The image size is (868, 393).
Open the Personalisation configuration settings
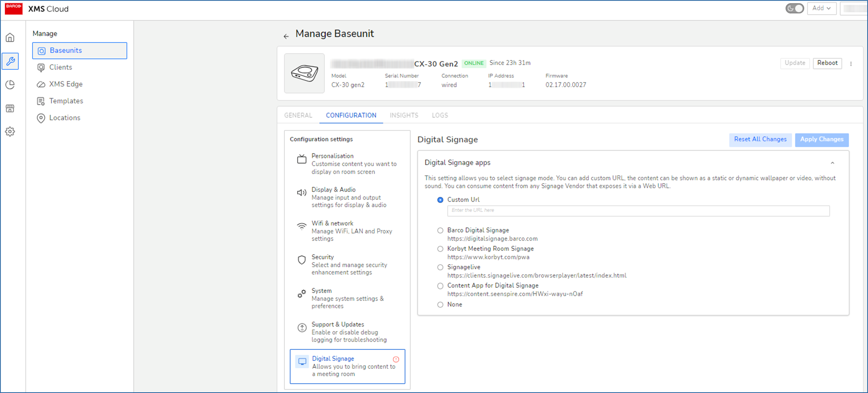(347, 164)
